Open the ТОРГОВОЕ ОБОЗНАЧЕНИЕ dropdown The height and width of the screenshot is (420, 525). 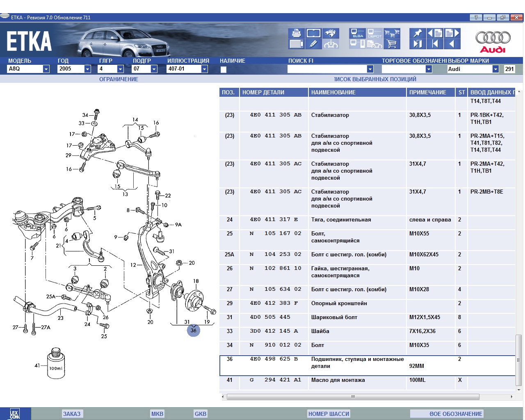point(429,69)
